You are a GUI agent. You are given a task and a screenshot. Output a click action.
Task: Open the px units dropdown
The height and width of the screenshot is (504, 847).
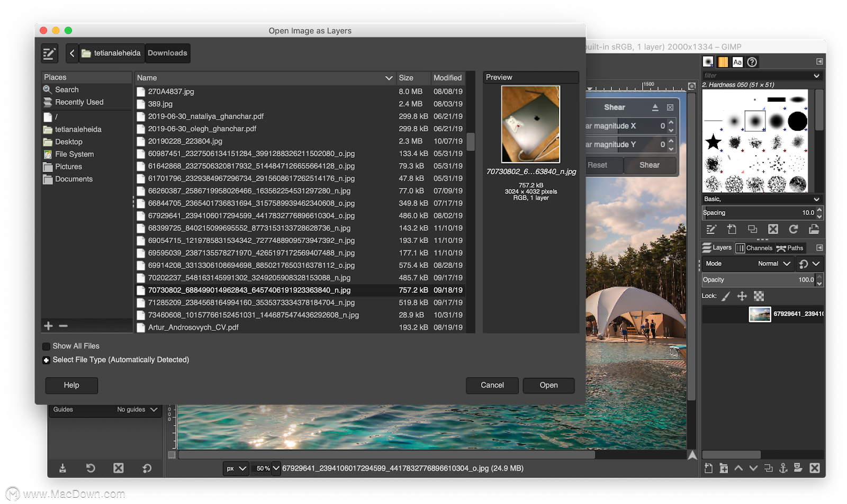point(236,469)
